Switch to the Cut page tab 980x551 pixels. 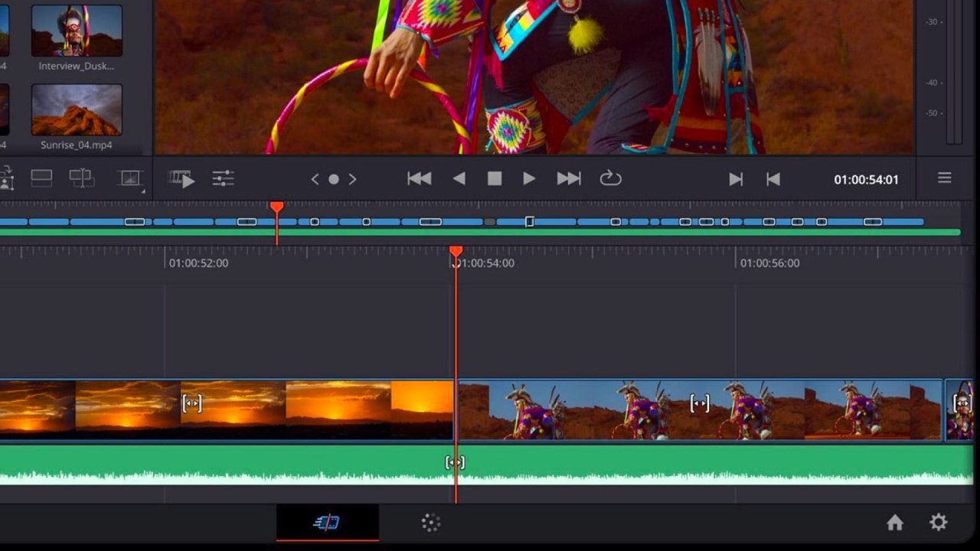click(327, 523)
